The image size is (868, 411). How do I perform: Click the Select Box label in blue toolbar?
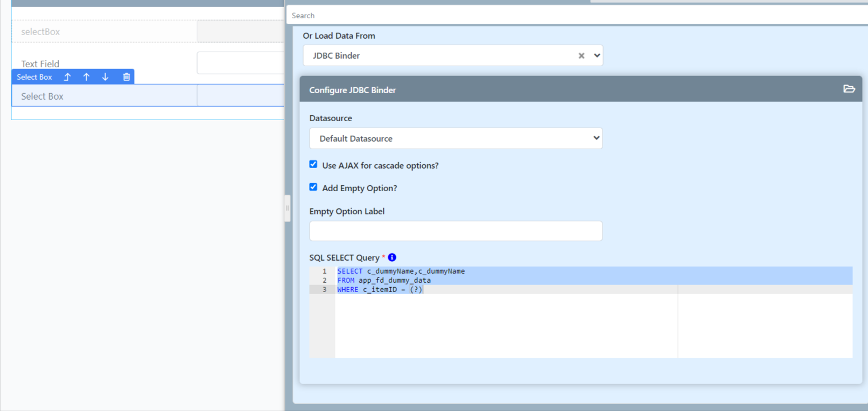34,77
